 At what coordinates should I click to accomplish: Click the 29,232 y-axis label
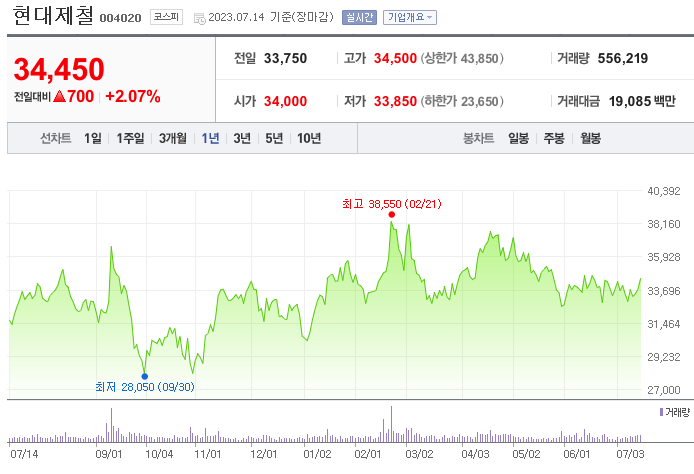pyautogui.click(x=664, y=357)
